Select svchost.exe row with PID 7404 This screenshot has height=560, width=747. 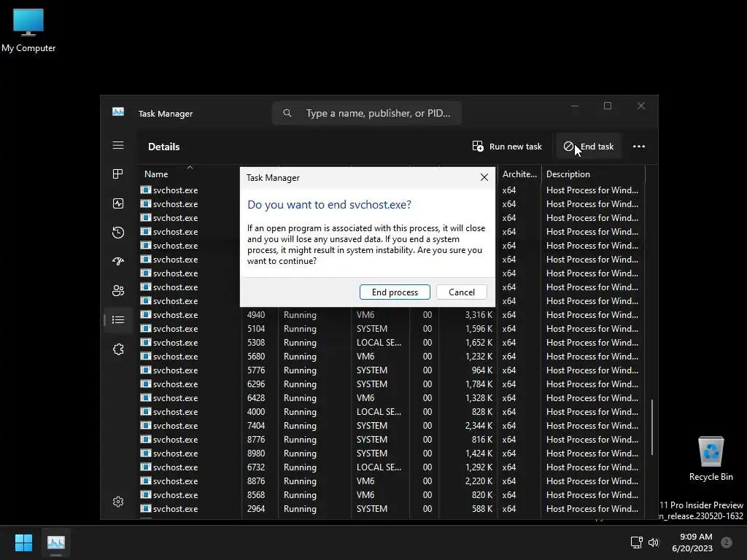pos(392,425)
